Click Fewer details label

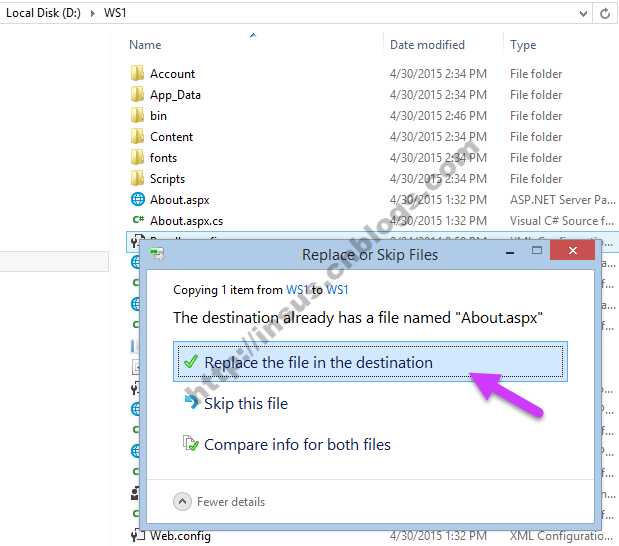231,502
